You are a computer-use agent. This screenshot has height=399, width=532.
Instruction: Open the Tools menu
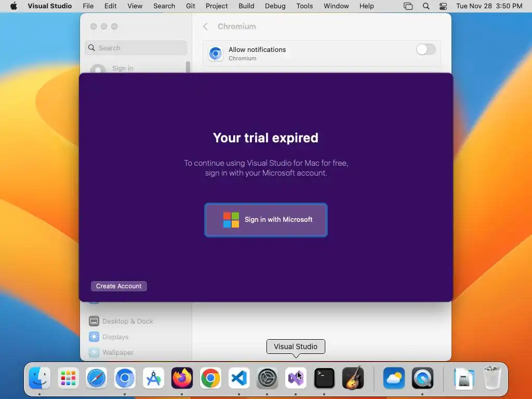click(304, 6)
